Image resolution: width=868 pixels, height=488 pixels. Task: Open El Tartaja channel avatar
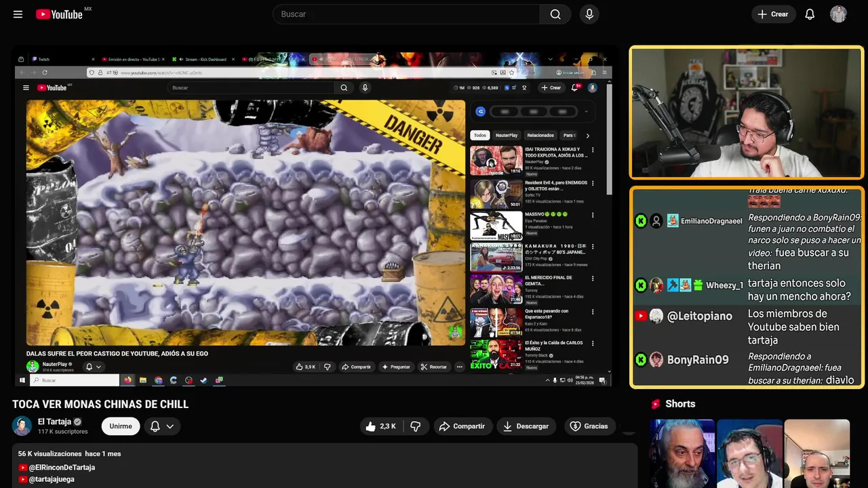tap(22, 426)
